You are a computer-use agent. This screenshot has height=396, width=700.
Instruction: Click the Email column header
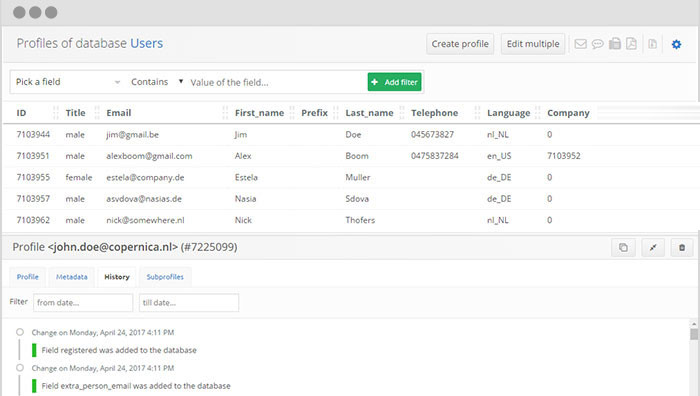coord(119,113)
